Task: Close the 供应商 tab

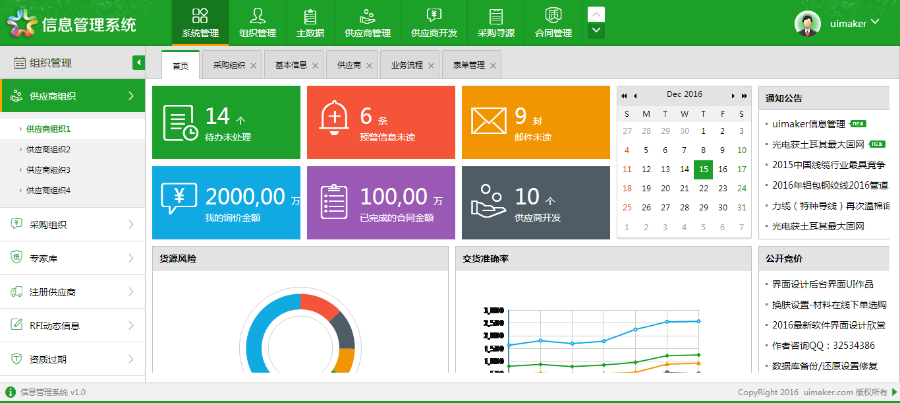Action: pos(369,65)
